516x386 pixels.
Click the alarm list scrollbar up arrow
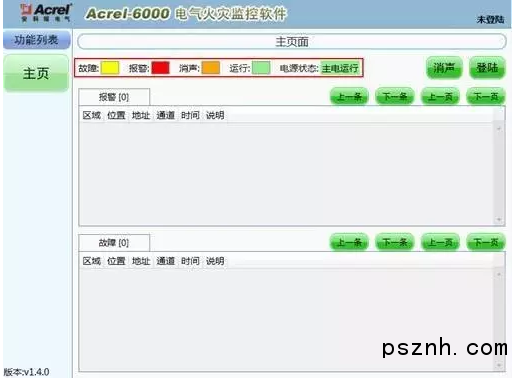click(499, 129)
